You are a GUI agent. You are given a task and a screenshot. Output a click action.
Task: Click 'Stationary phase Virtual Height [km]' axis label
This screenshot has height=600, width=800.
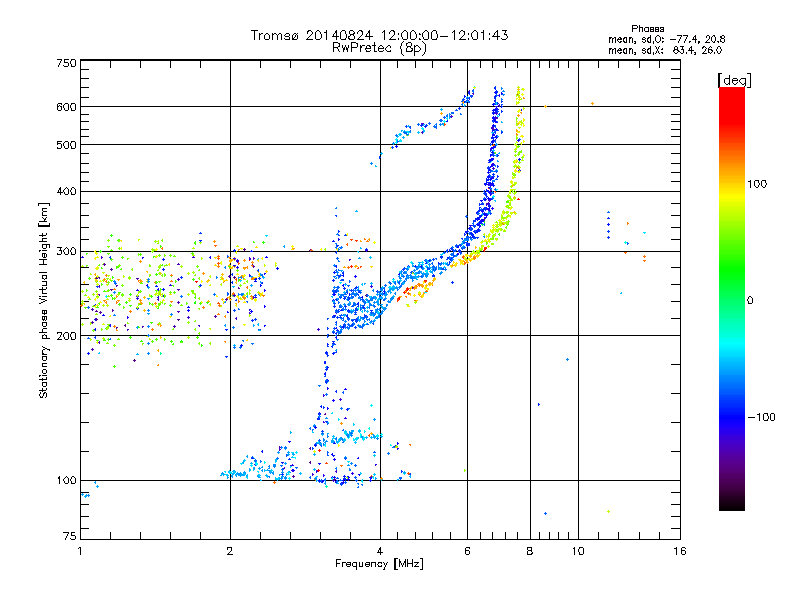coord(44,300)
